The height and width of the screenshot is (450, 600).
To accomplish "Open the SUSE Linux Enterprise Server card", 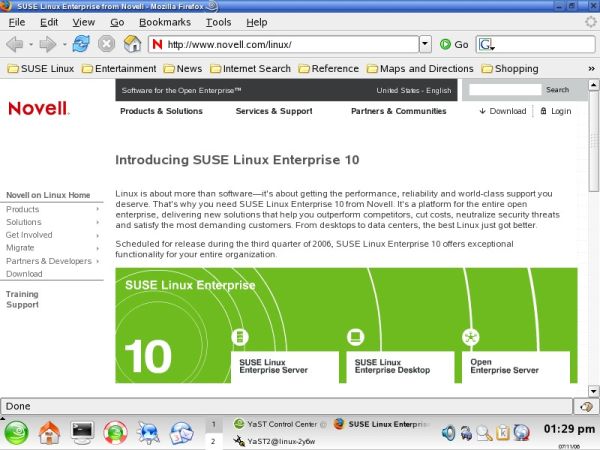I will coord(285,367).
